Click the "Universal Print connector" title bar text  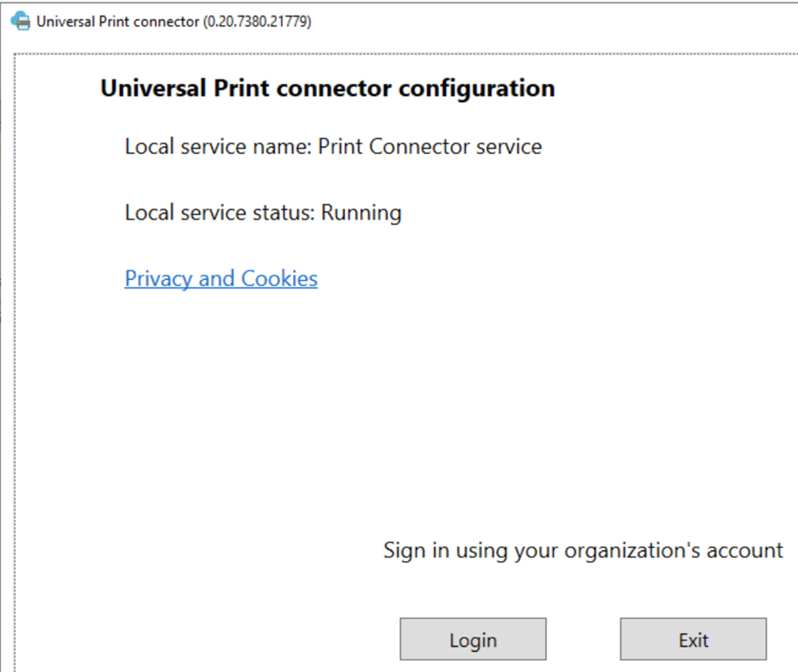[117, 22]
